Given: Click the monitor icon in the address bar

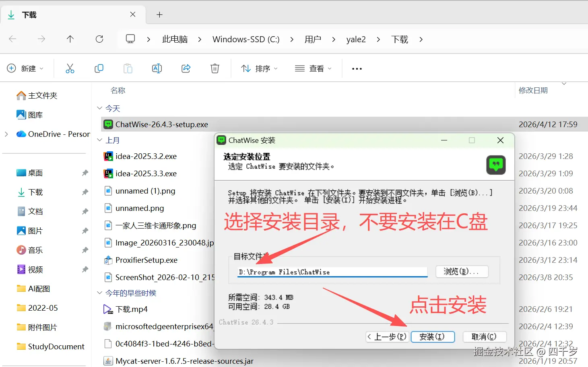Looking at the screenshot, I should pos(130,39).
